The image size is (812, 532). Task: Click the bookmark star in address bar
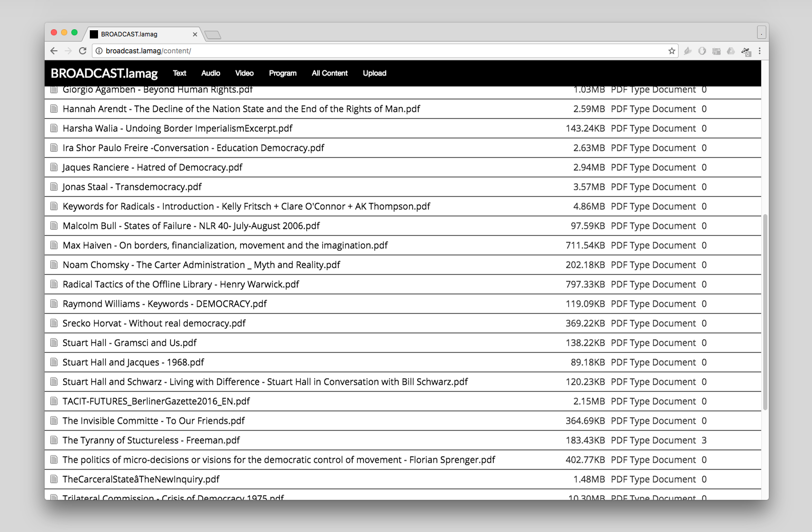point(671,51)
